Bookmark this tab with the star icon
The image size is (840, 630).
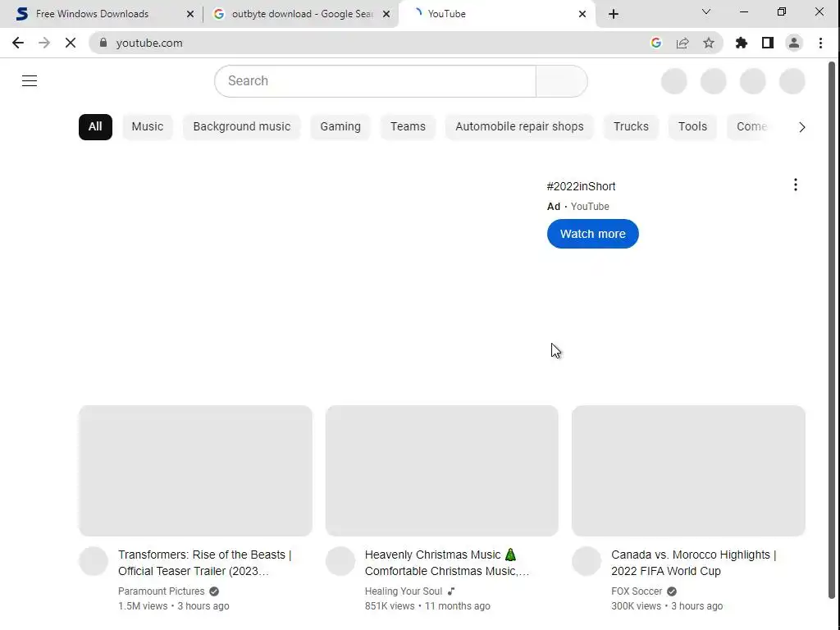(x=709, y=43)
